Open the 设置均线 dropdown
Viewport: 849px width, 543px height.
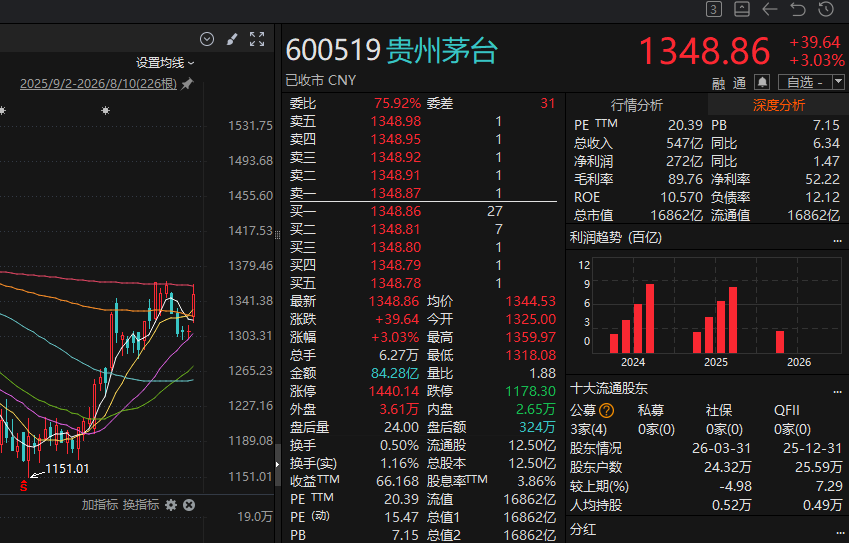[x=165, y=63]
